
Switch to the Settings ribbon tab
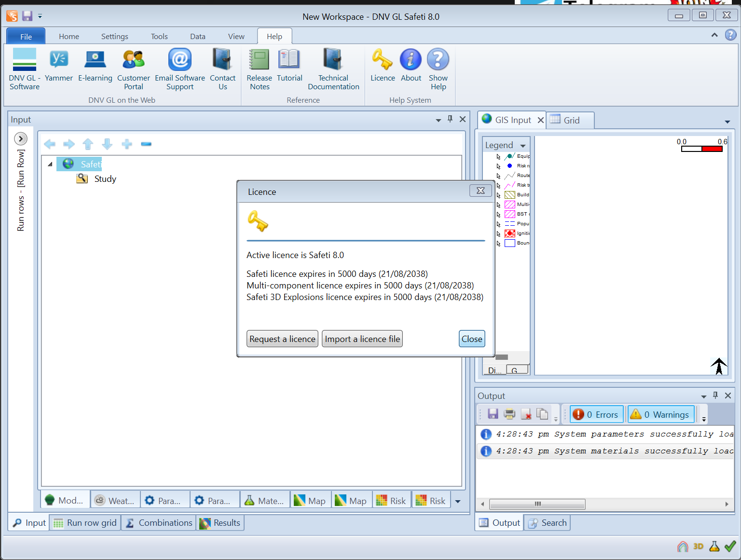115,36
